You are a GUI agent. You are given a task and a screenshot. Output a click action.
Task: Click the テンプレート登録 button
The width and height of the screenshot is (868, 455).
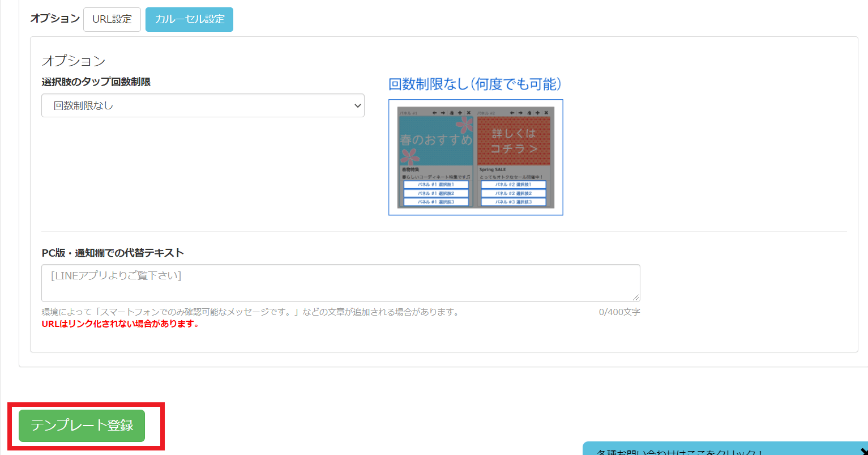point(82,426)
